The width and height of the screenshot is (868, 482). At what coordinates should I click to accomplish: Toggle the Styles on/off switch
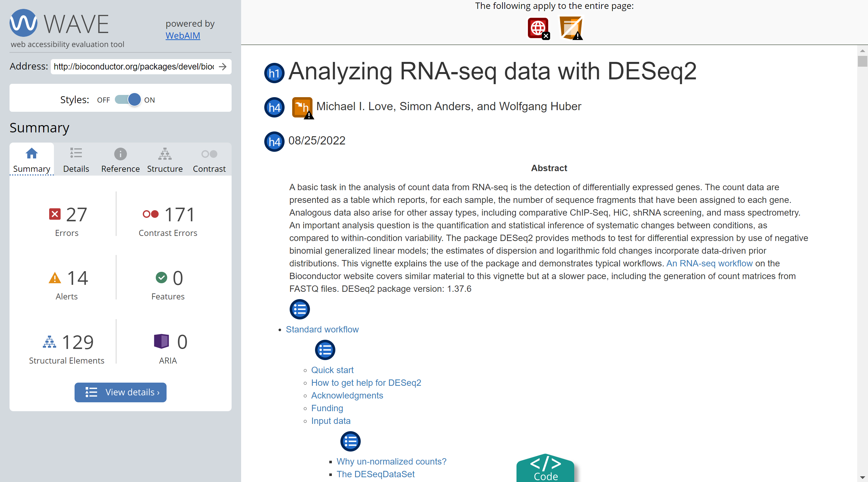(128, 99)
